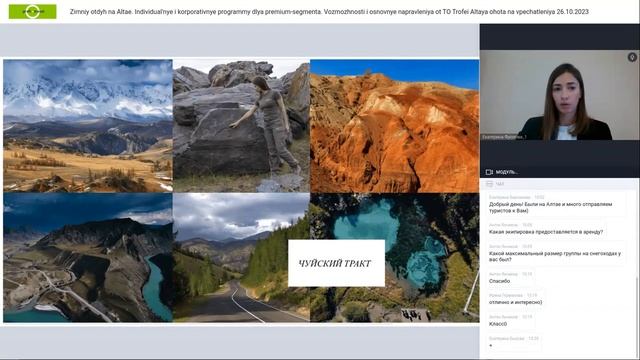Click the speaker webcam video
The image size is (640, 360).
[x=559, y=95]
